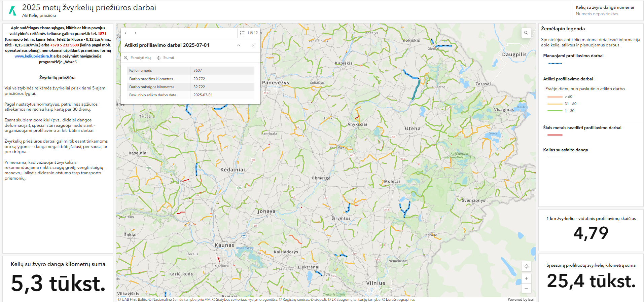Zoom out the map with minus button
This screenshot has width=644, height=302.
[526, 288]
